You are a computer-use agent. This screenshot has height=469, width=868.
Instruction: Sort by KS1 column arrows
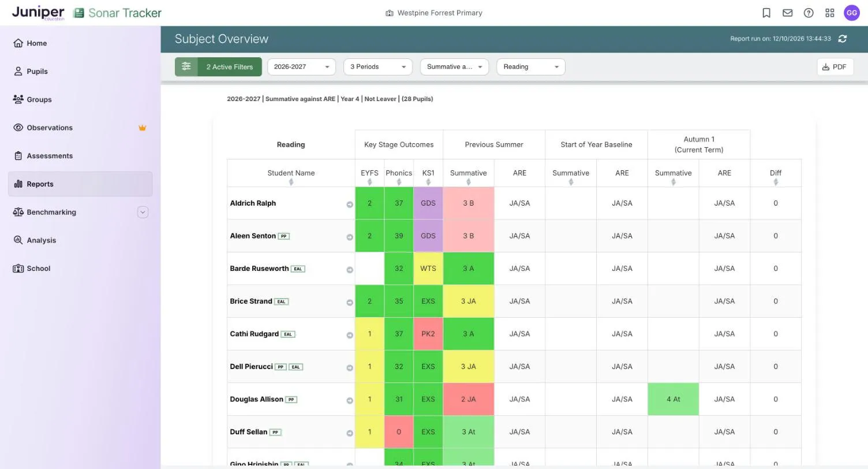428,182
